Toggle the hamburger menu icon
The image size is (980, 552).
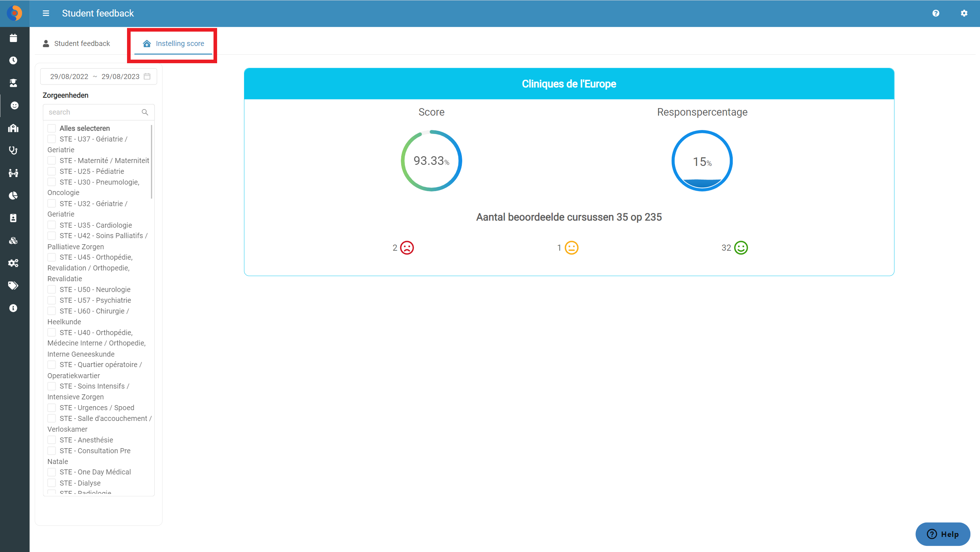point(46,13)
